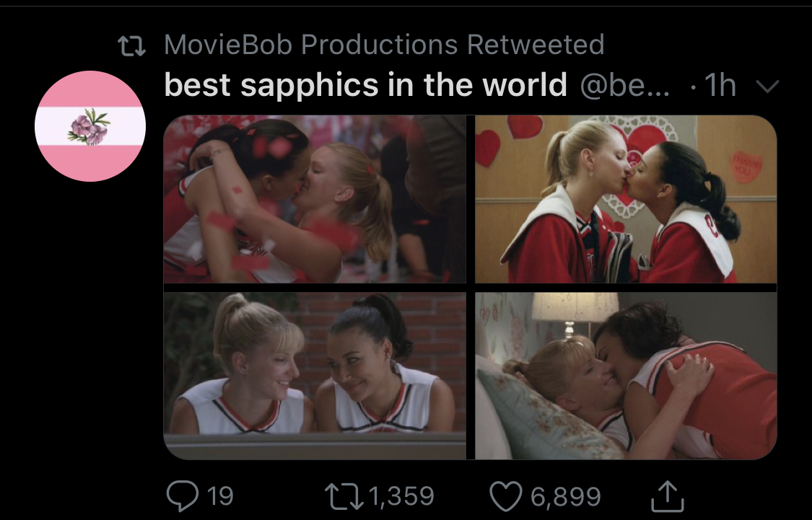Open the bottom-left photo with brick wall
This screenshot has height=520, width=812.
(315, 376)
